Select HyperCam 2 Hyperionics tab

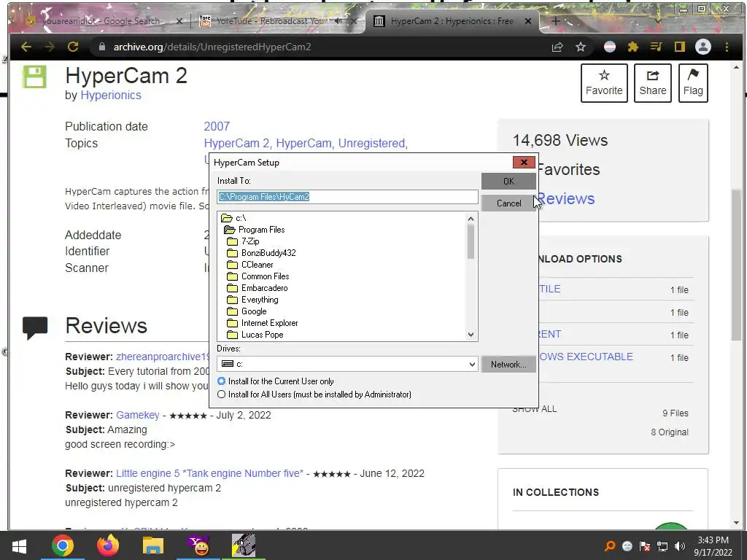[452, 21]
